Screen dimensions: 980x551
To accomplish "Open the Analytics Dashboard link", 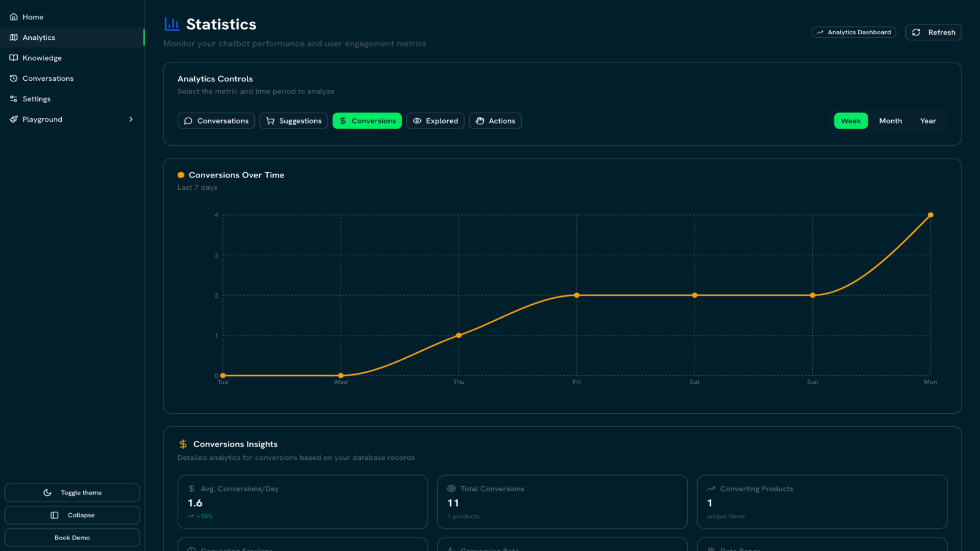I will pos(853,32).
